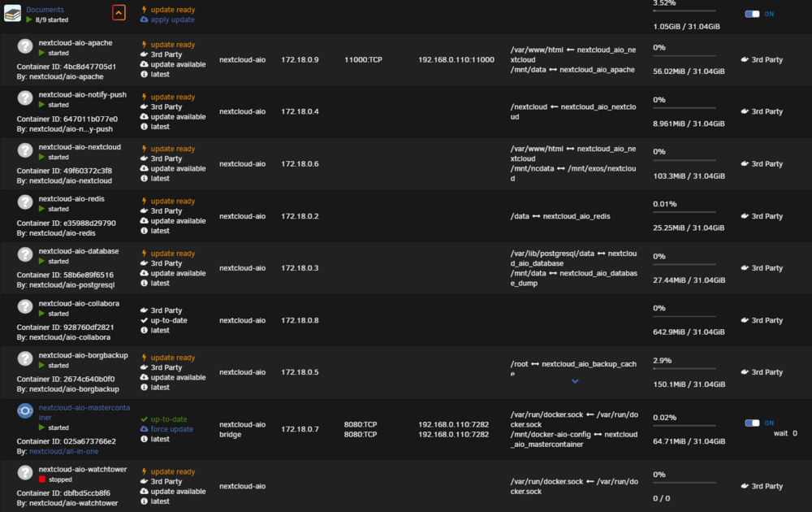The height and width of the screenshot is (512, 812).
Task: Click the nextcloud-aio-notify-push container icon
Action: (x=25, y=98)
